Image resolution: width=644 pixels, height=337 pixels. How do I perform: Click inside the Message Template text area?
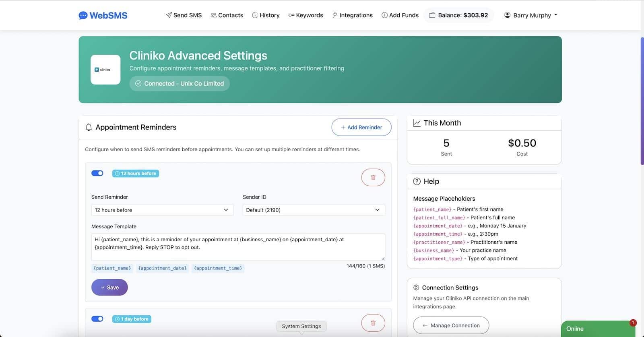click(x=238, y=247)
